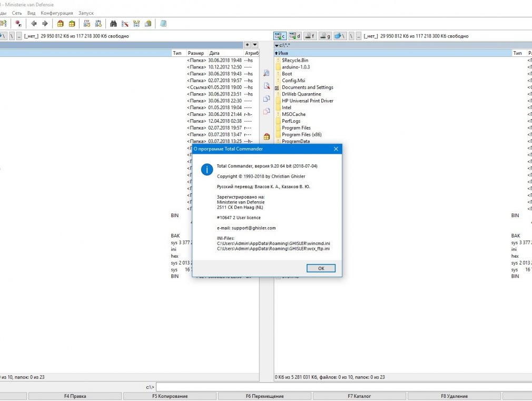532x401 pixels.
Task: Open the Запуск menu
Action: [x=86, y=13]
